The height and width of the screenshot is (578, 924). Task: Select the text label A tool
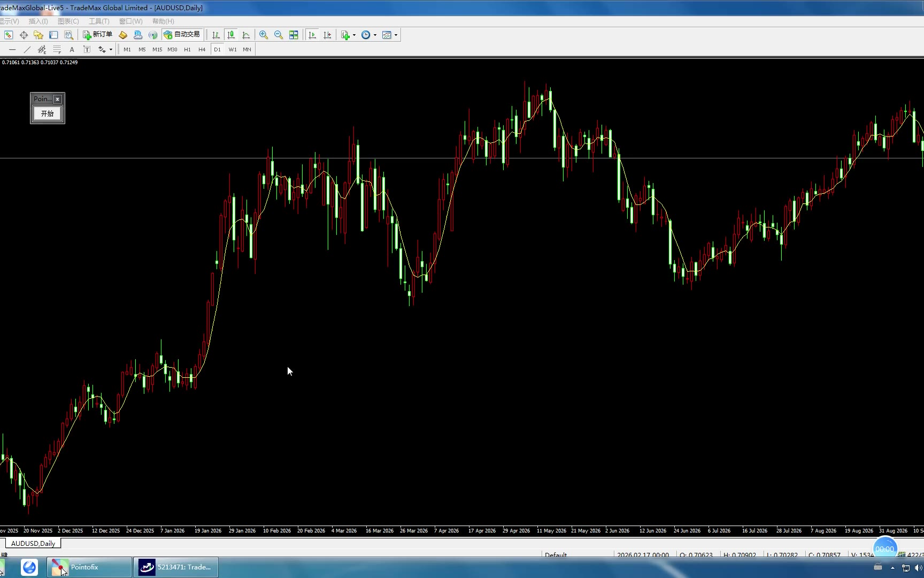pyautogui.click(x=72, y=49)
